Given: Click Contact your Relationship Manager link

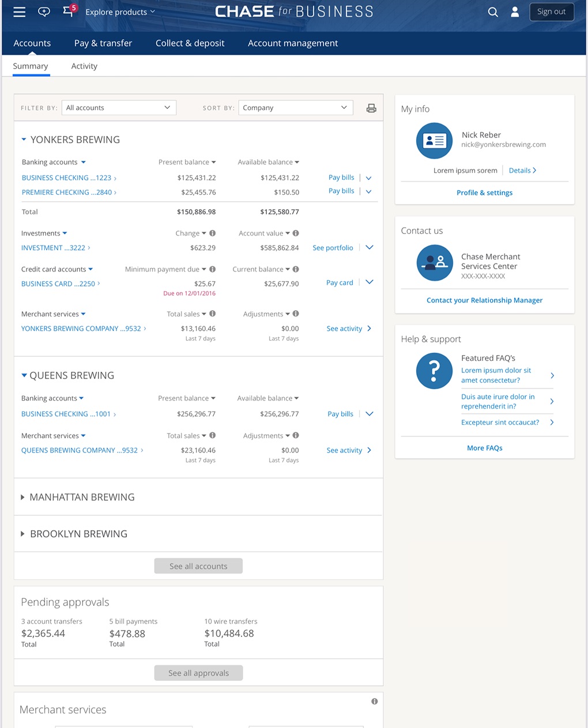Looking at the screenshot, I should 484,300.
